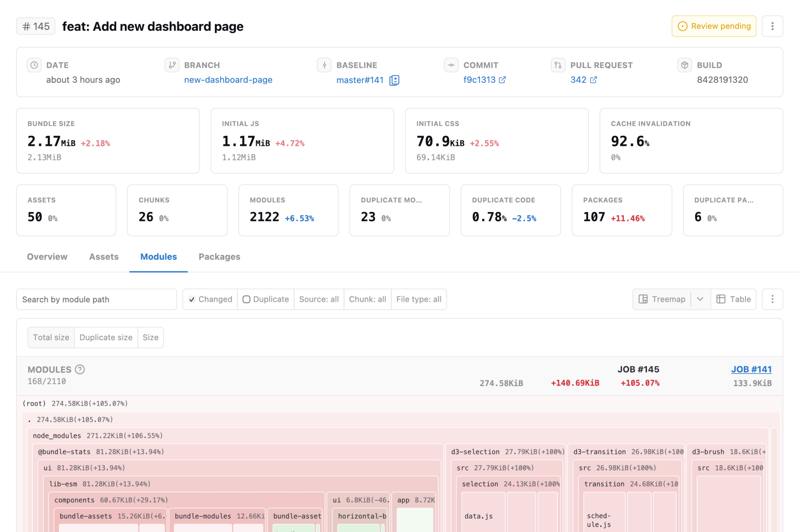Viewport: 799px width, 532px height.
Task: Open the Source: all filter dropdown
Action: (319, 299)
